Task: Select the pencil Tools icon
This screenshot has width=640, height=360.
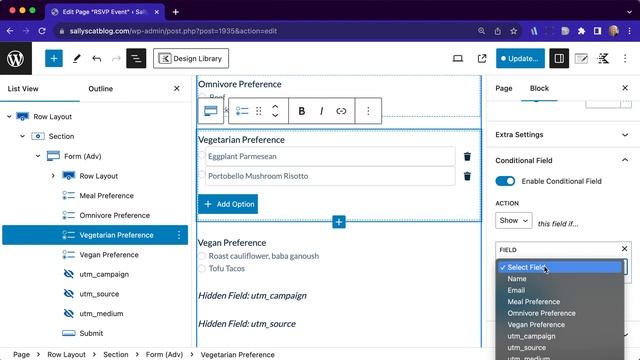Action: (x=76, y=58)
